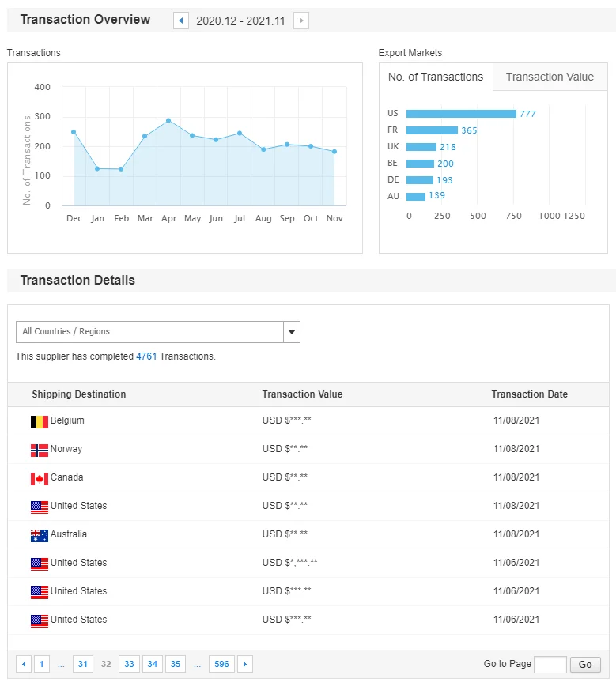Click Norway row date 11/08/2021
This screenshot has height=690, width=616.
[x=516, y=449]
